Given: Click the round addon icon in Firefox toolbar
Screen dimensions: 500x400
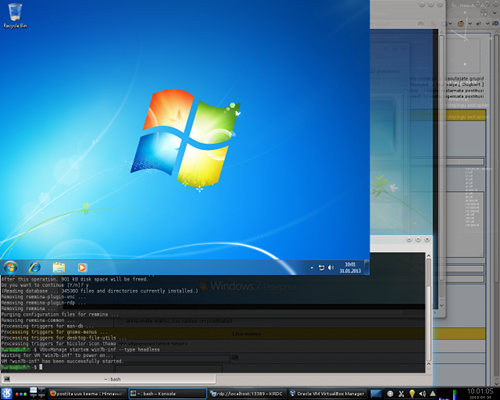Looking at the screenshot, I should (x=461, y=23).
